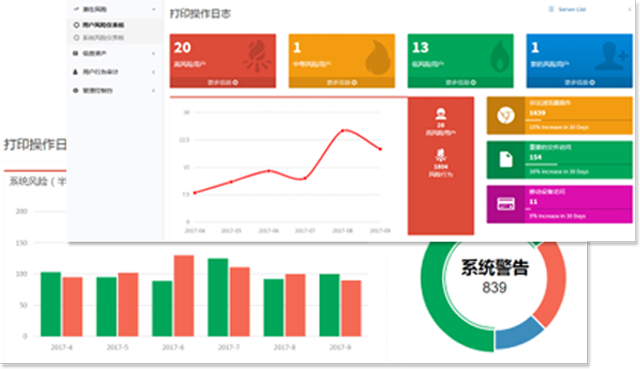Expand the 用户行为审计 sidebar menu arrow

[153, 72]
